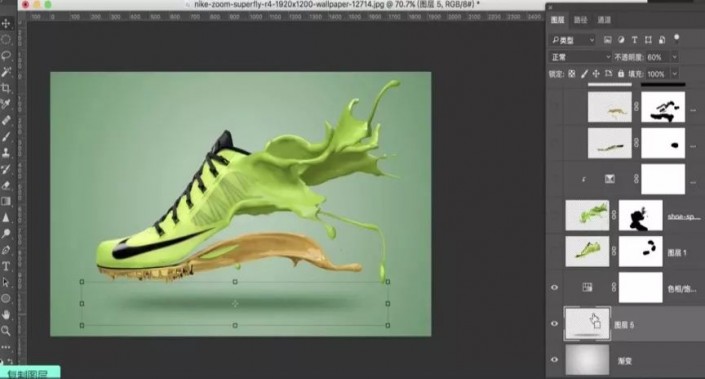The height and width of the screenshot is (379, 705).
Task: Hide the 渐变 layer
Action: point(554,359)
